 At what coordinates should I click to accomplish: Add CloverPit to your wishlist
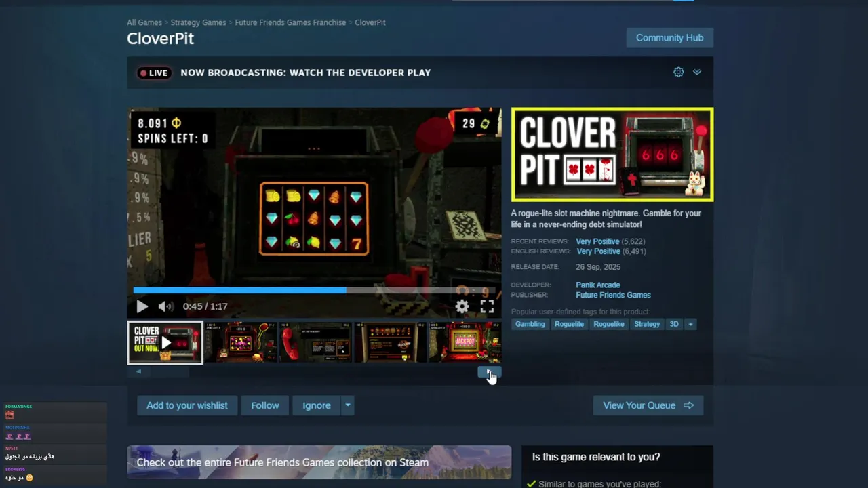[187, 405]
